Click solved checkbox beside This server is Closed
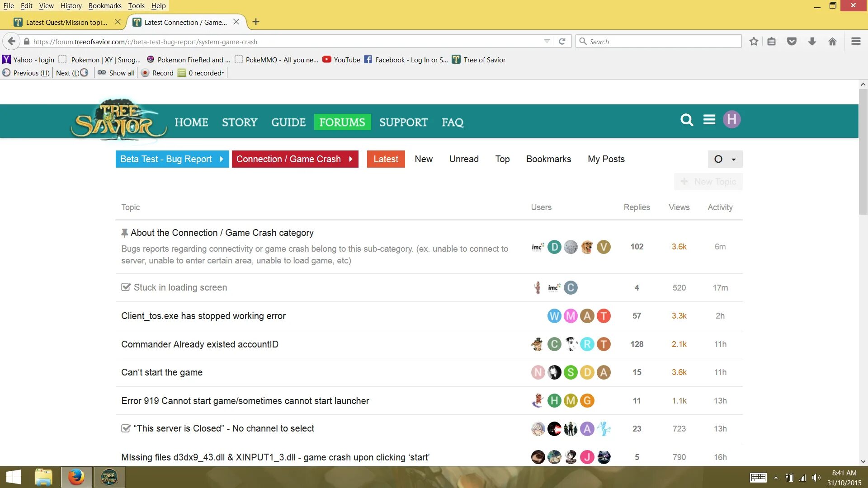Viewport: 868px width, 488px height. [x=126, y=428]
